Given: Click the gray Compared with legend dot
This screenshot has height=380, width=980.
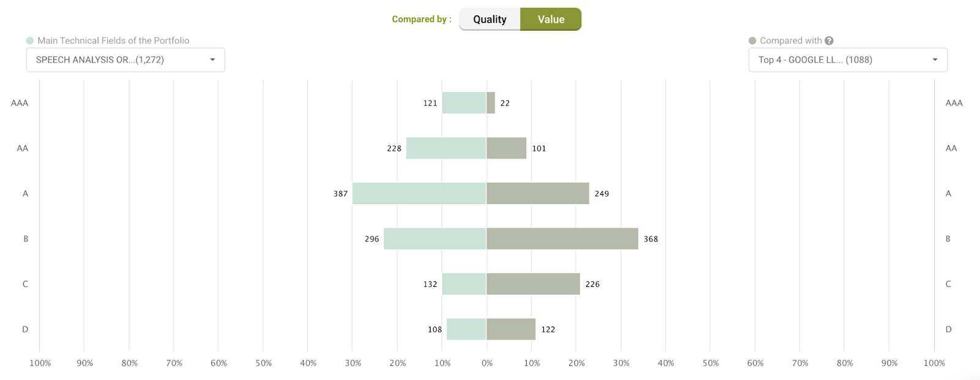Looking at the screenshot, I should 752,40.
